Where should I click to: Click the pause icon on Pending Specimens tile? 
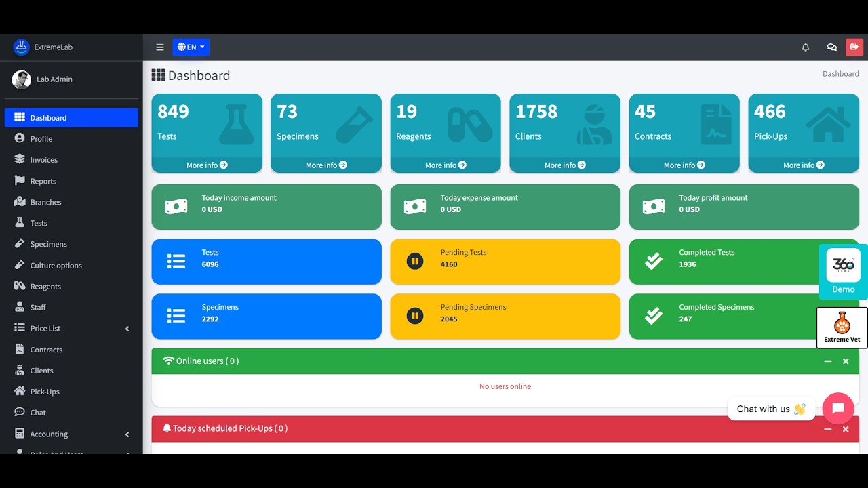click(x=415, y=316)
